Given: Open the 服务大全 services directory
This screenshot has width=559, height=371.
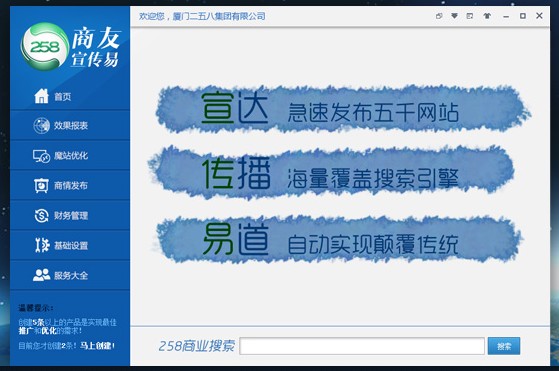Looking at the screenshot, I should pyautogui.click(x=70, y=275).
